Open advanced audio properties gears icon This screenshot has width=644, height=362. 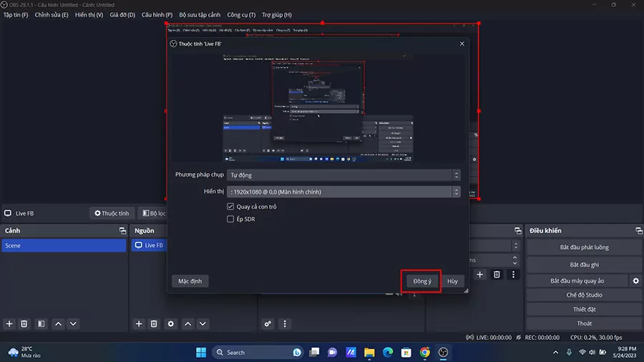coord(268,324)
